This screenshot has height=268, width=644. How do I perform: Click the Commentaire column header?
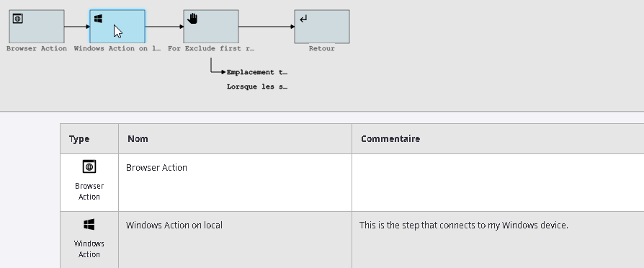498,139
